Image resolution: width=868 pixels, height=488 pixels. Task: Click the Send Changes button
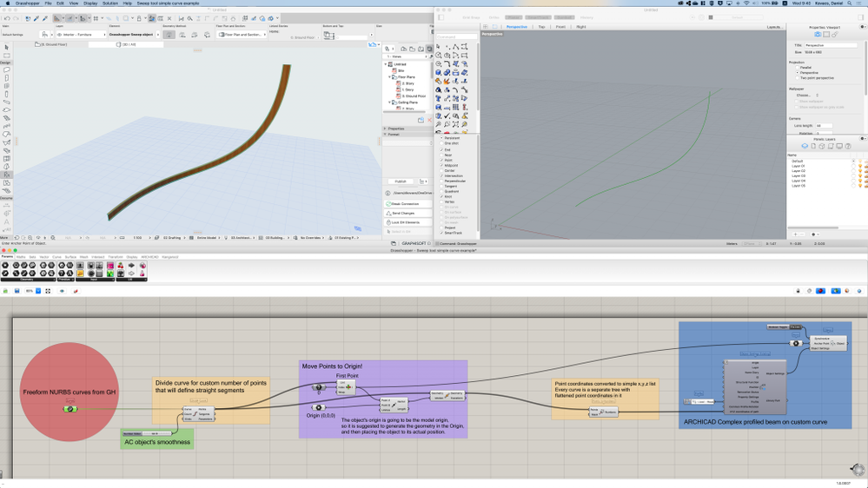[404, 213]
